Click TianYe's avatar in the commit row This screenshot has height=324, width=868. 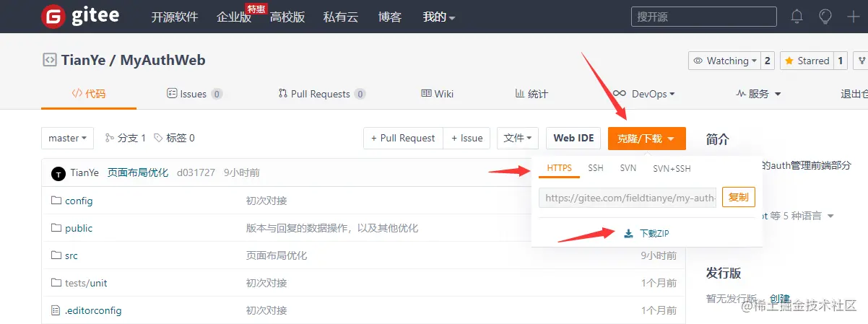tap(58, 172)
